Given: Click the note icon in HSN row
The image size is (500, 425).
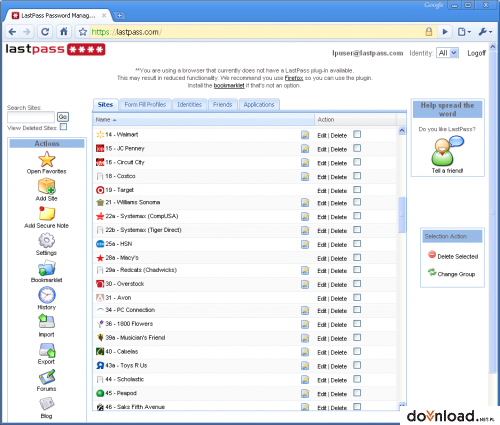Looking at the screenshot, I should 305,244.
